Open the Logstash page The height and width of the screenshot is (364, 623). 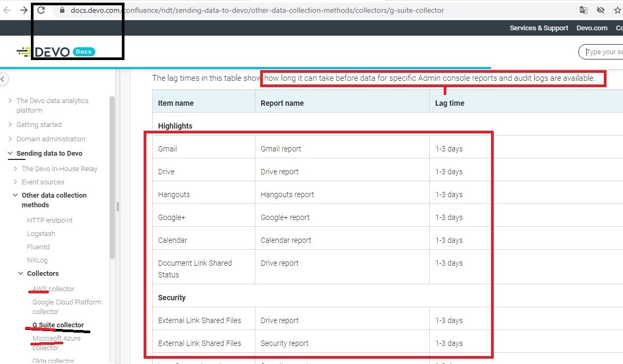(x=41, y=234)
